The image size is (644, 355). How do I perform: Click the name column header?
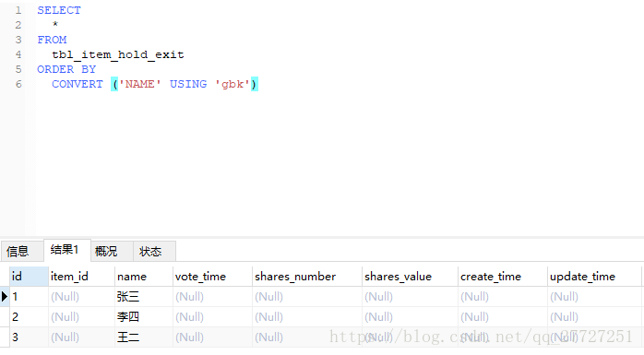[144, 277]
